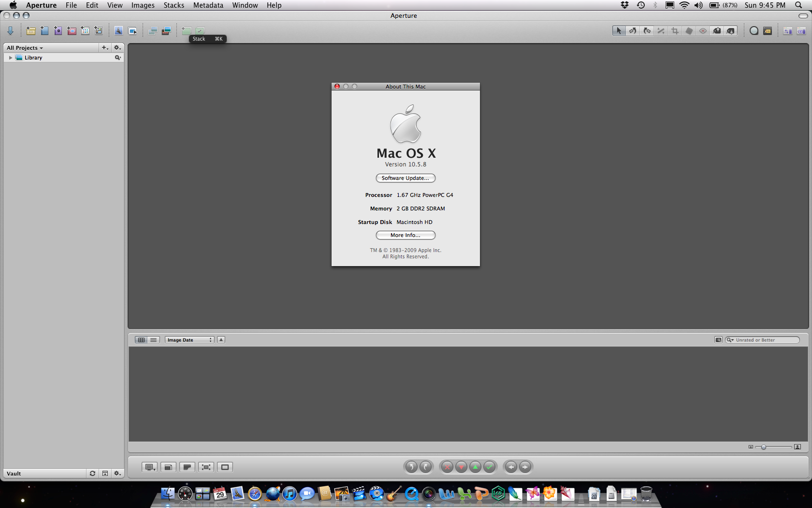Open the Library search magnifier popup
This screenshot has width=812, height=508.
(x=117, y=58)
